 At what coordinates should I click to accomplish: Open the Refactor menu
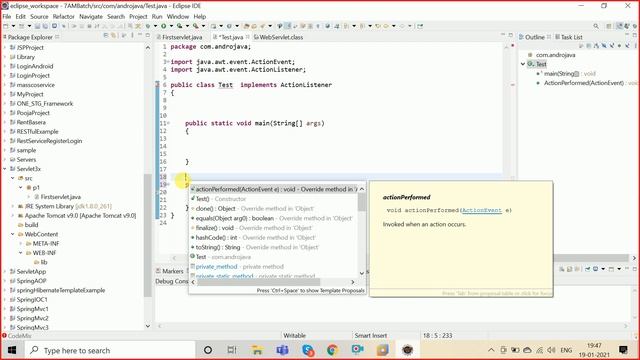click(x=64, y=16)
